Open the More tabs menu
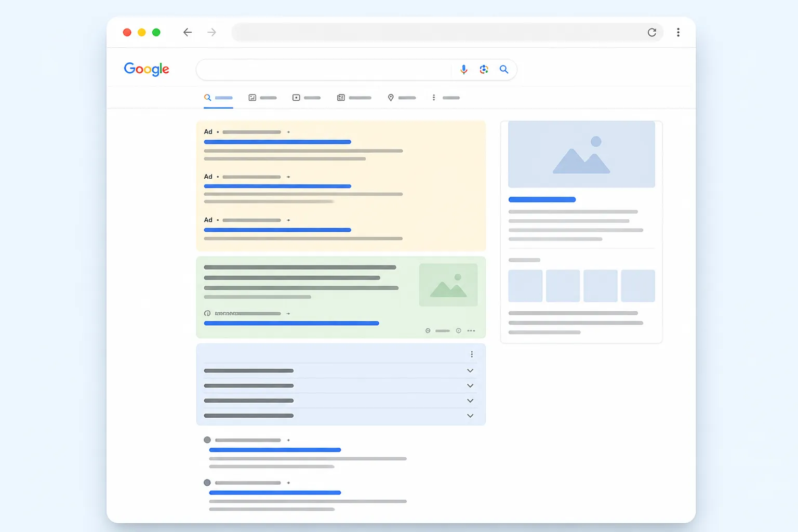Image resolution: width=798 pixels, height=532 pixels. [x=446, y=98]
